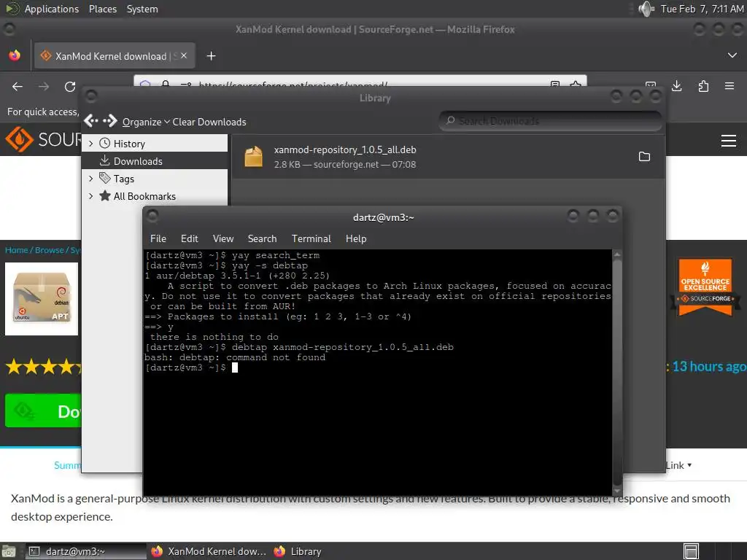The height and width of the screenshot is (560, 747).
Task: Click the terminal scrollbar down arrow
Action: (x=617, y=491)
